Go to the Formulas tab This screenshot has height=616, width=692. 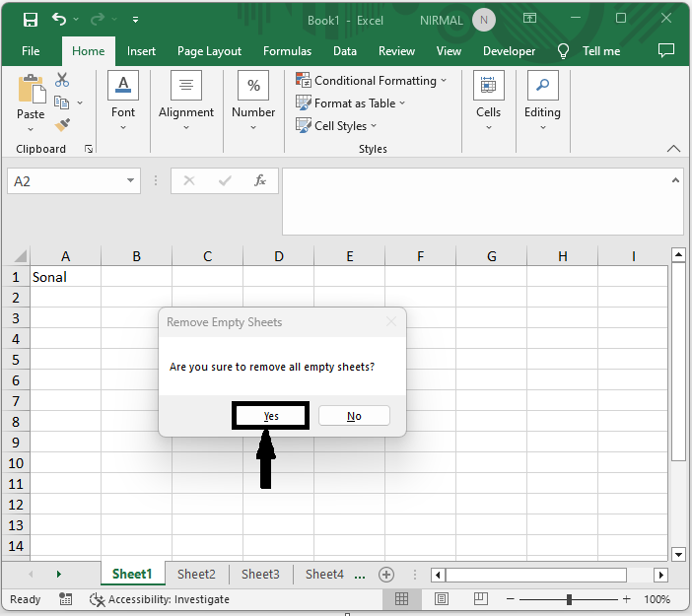click(287, 51)
